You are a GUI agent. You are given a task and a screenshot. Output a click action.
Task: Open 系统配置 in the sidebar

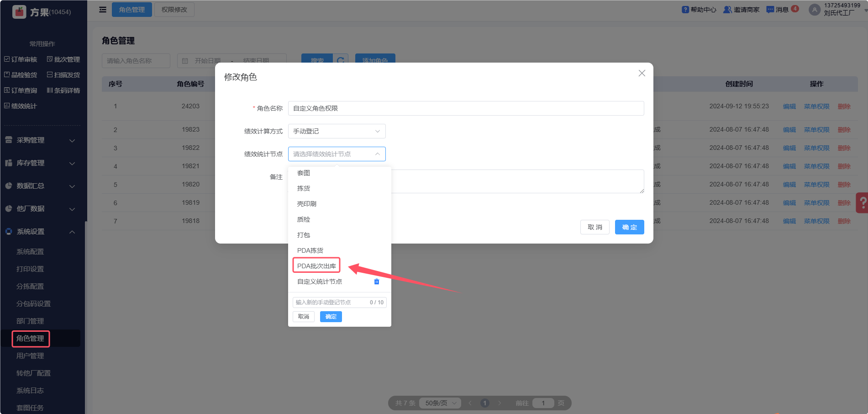tap(30, 252)
